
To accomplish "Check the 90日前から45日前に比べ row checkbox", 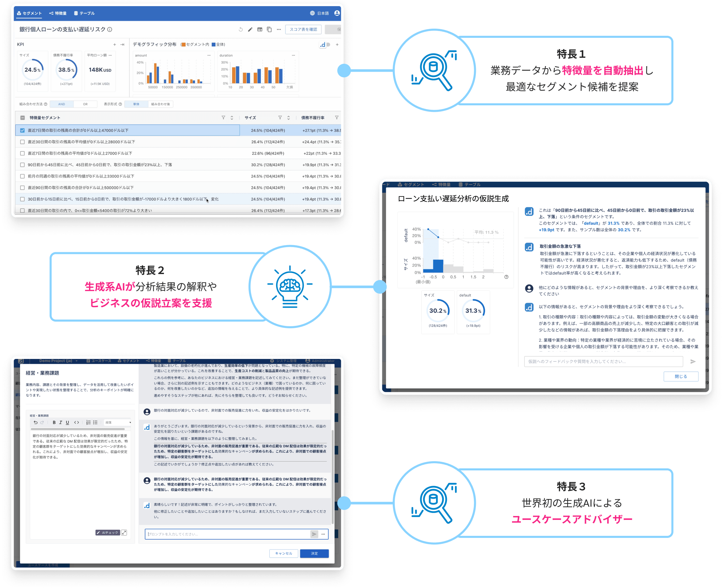I will click(22, 165).
